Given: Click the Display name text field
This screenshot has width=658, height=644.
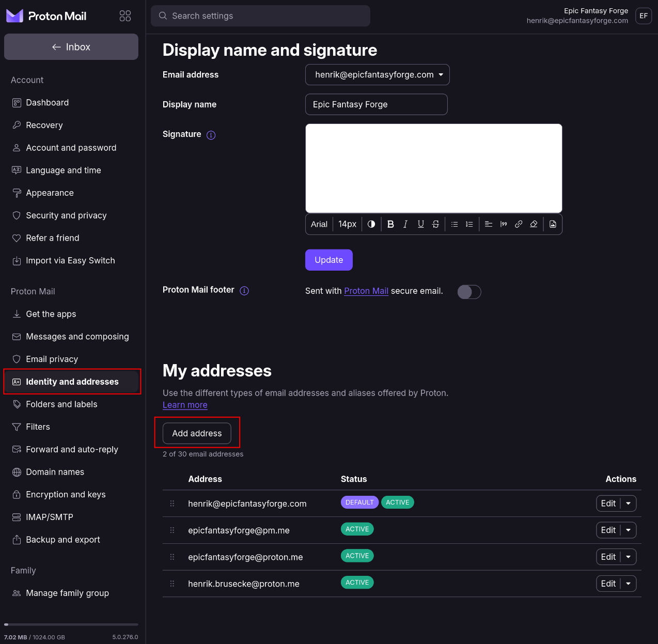Looking at the screenshot, I should [x=376, y=104].
